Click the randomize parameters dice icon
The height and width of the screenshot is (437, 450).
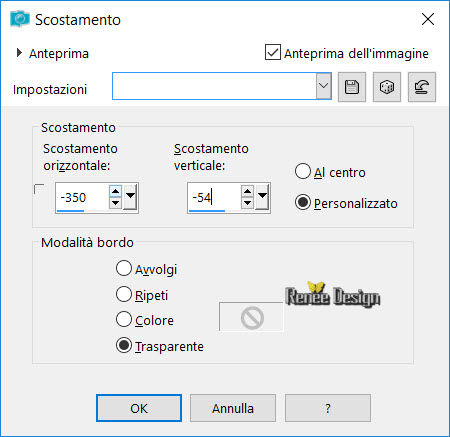click(387, 87)
